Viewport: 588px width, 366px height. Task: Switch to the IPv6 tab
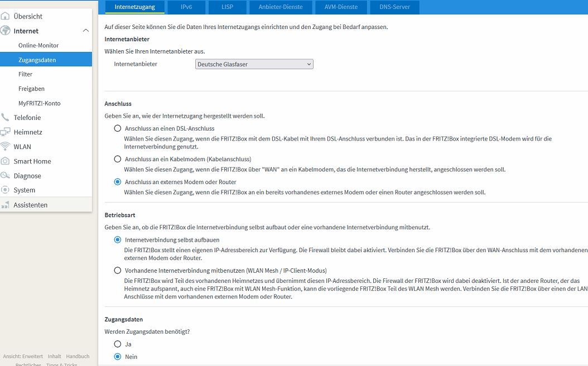186,7
